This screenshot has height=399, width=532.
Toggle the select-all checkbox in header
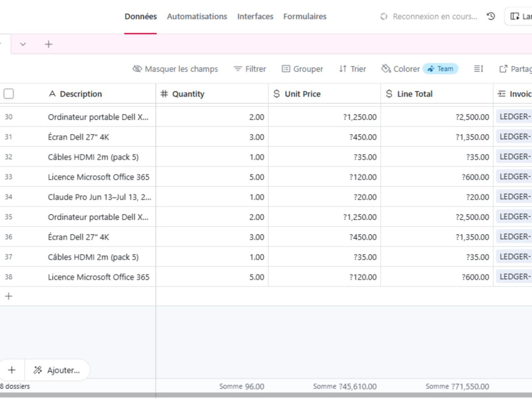coord(9,94)
